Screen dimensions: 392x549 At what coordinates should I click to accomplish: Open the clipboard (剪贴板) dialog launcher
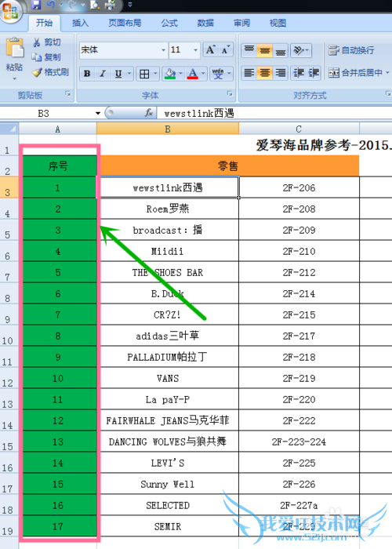click(68, 94)
